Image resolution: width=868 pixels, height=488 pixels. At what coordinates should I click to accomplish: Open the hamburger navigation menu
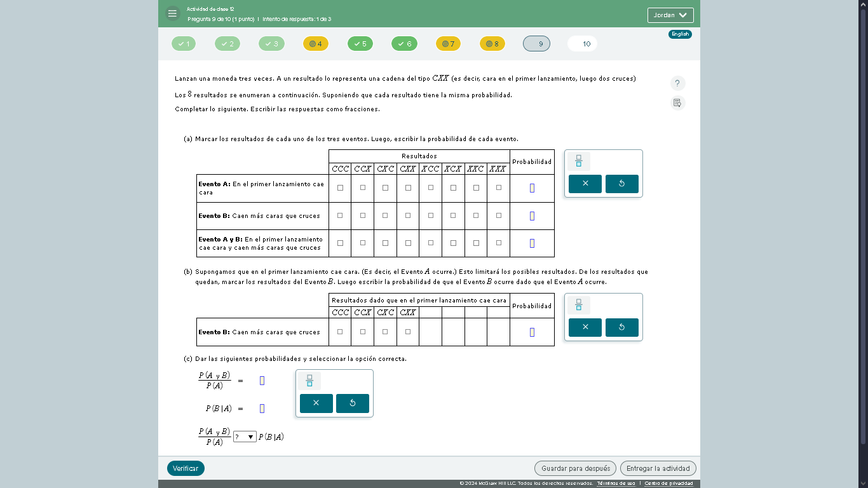click(173, 13)
